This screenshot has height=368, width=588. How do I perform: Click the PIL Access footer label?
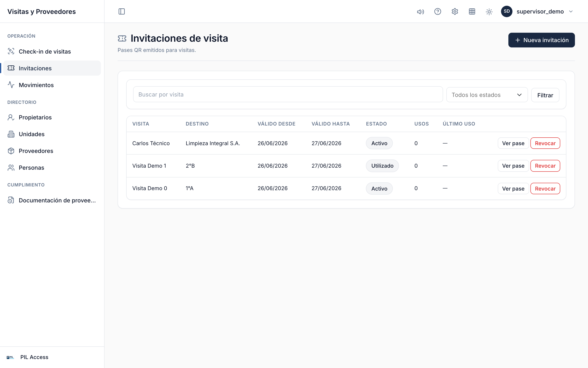(34, 357)
